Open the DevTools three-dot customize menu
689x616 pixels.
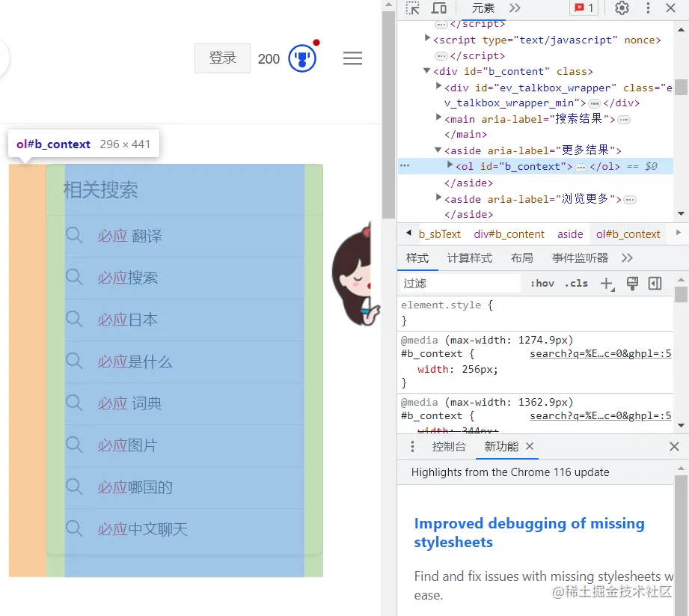coord(647,8)
